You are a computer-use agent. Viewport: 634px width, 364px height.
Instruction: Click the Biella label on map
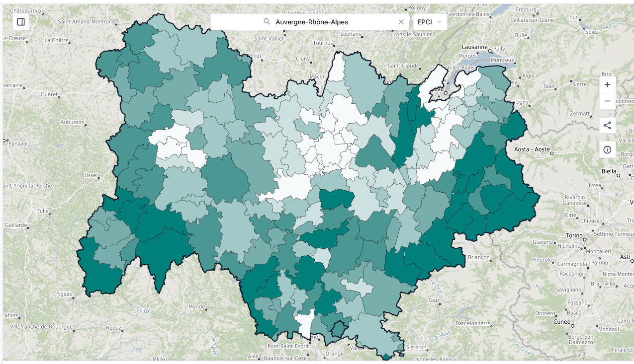click(608, 171)
